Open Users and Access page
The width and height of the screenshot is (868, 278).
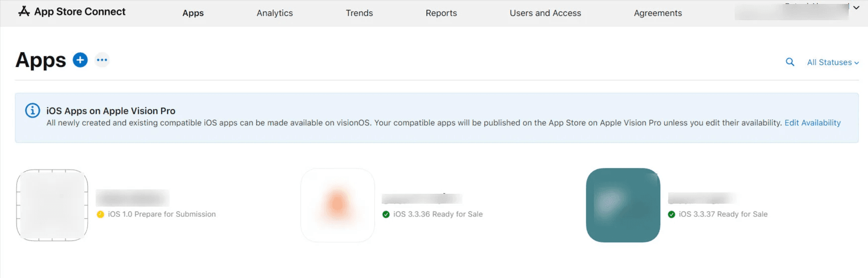click(x=545, y=13)
